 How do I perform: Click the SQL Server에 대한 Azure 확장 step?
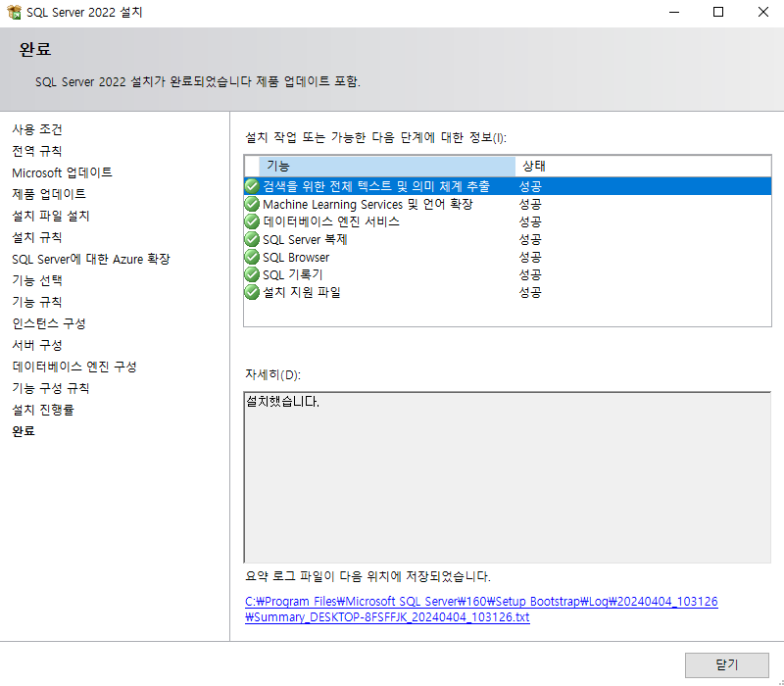coord(91,259)
